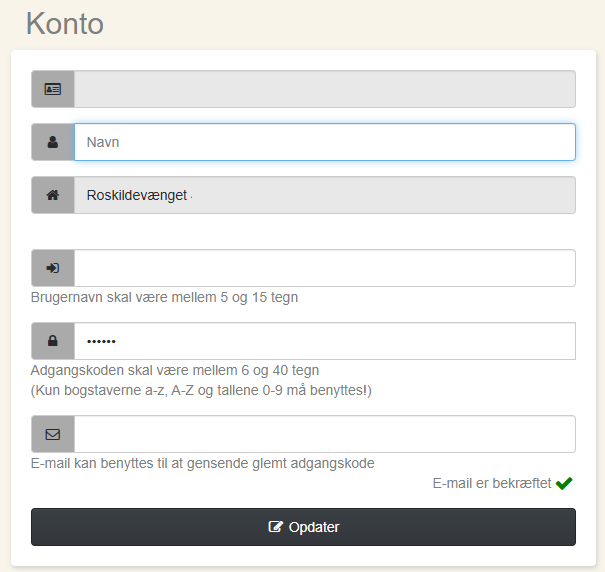Click the envelope email icon
The width and height of the screenshot is (605, 572).
[x=53, y=434]
